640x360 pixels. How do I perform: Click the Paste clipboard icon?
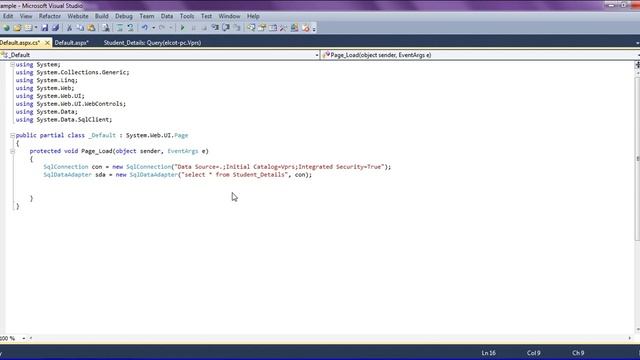[91, 28]
